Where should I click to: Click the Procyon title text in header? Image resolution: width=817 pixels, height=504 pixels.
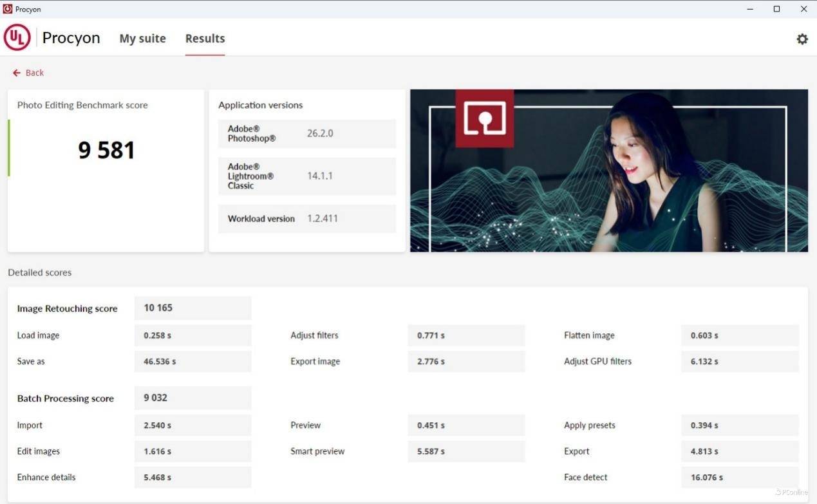point(71,38)
